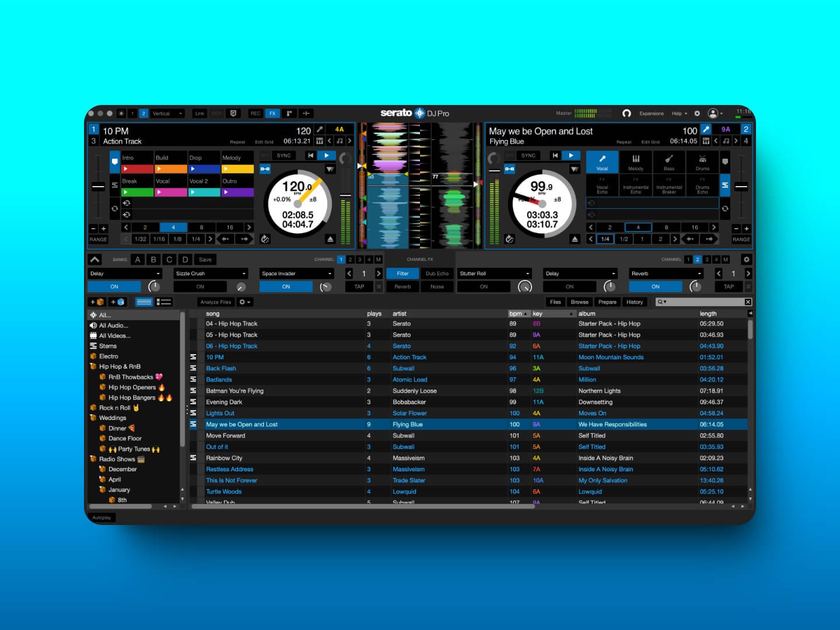Enable the Sizzle Crush effect ON button

coord(200,286)
